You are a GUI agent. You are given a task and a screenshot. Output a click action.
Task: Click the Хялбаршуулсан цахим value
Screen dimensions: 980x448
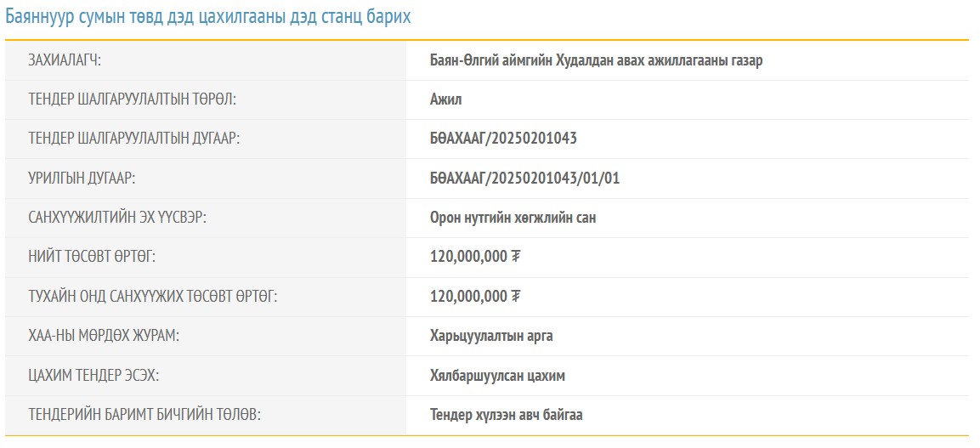click(497, 376)
